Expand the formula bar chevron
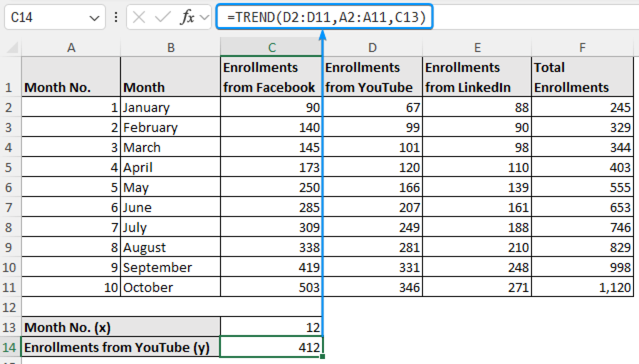The width and height of the screenshot is (639, 364). click(x=205, y=17)
